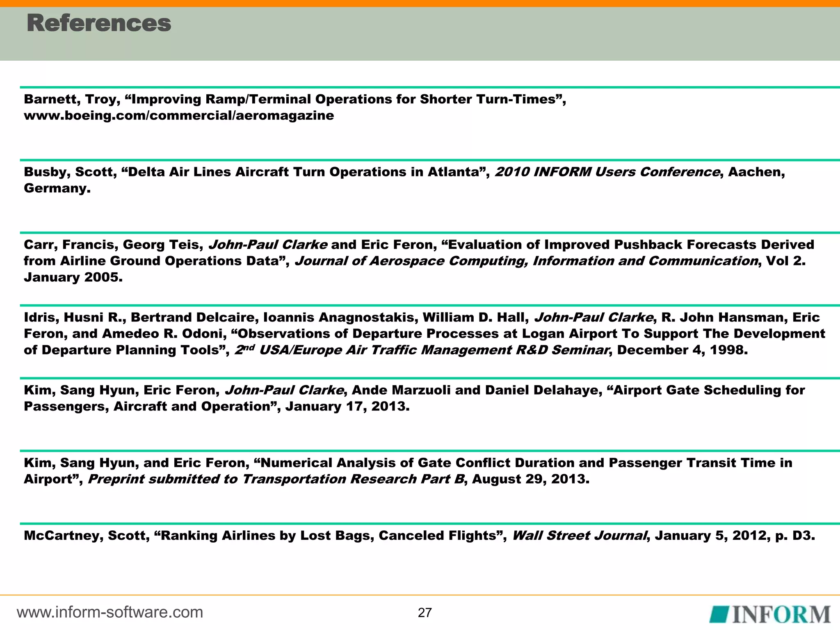Click the INFORM logo in footer

pyautogui.click(x=770, y=614)
